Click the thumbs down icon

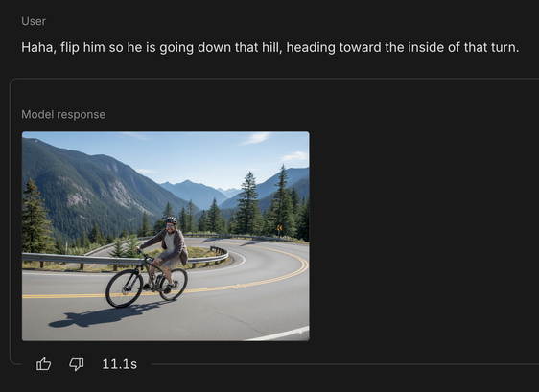(x=77, y=364)
